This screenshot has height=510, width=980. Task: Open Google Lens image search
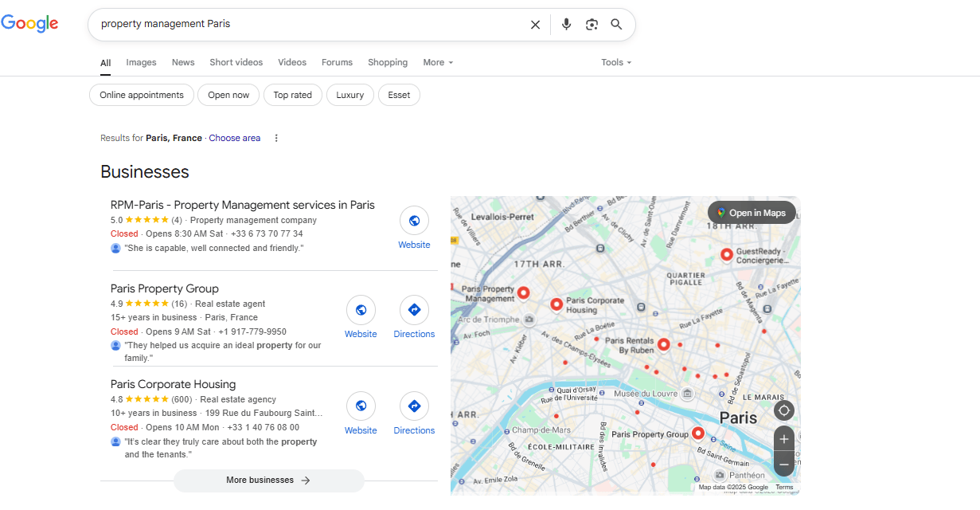[592, 25]
